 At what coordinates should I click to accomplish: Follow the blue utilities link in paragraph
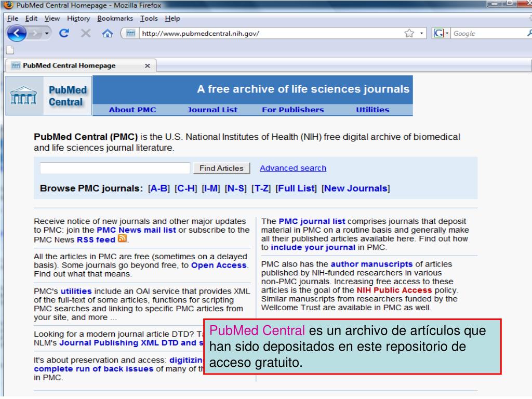76,291
